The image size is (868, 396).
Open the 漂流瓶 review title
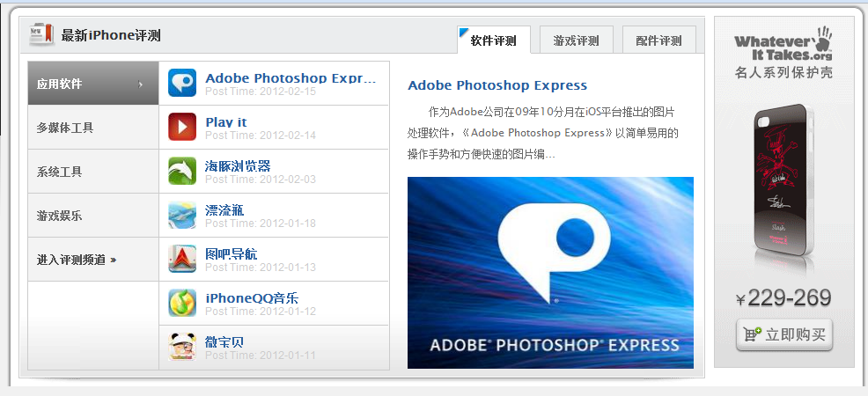(x=224, y=210)
